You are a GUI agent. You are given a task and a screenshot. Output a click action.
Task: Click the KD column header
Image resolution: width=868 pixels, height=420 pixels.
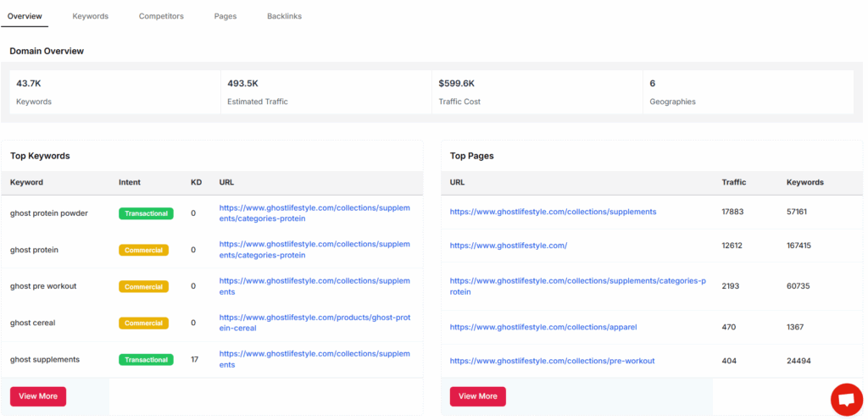(x=196, y=182)
